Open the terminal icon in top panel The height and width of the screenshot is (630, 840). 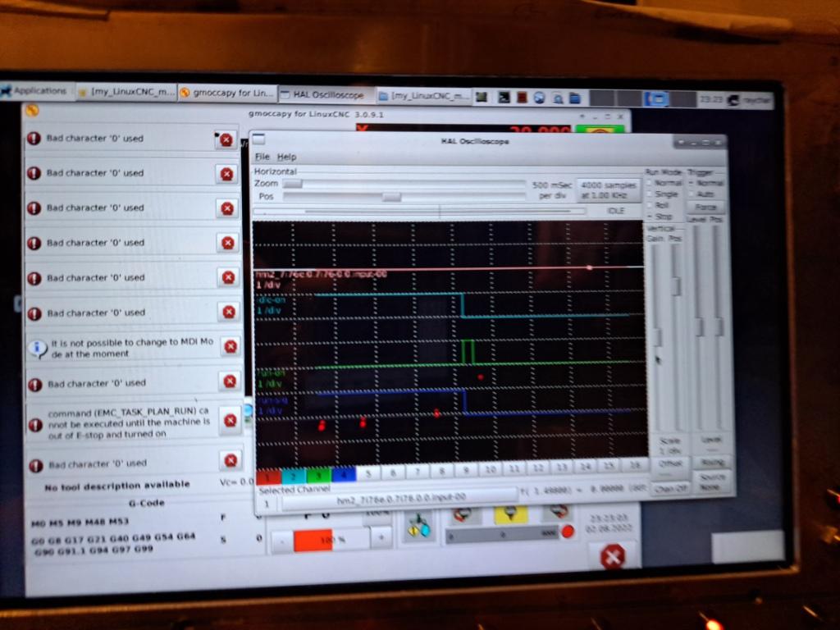coord(504,98)
